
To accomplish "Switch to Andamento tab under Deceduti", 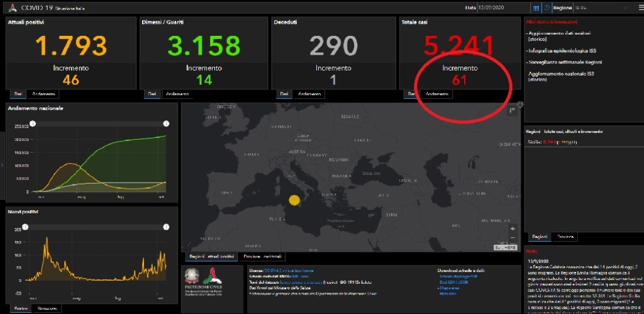I will click(309, 94).
